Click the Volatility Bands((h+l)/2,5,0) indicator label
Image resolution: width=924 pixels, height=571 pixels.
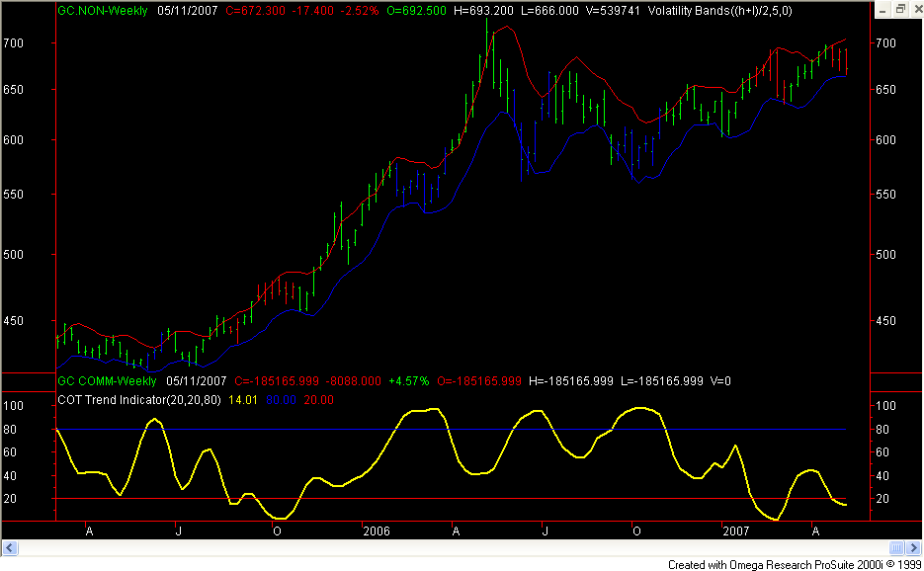pos(720,11)
